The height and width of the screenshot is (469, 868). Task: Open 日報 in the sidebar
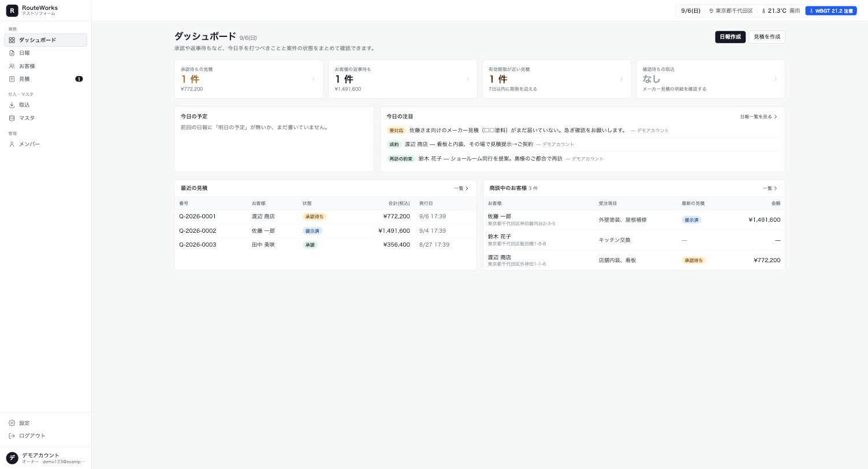point(46,53)
